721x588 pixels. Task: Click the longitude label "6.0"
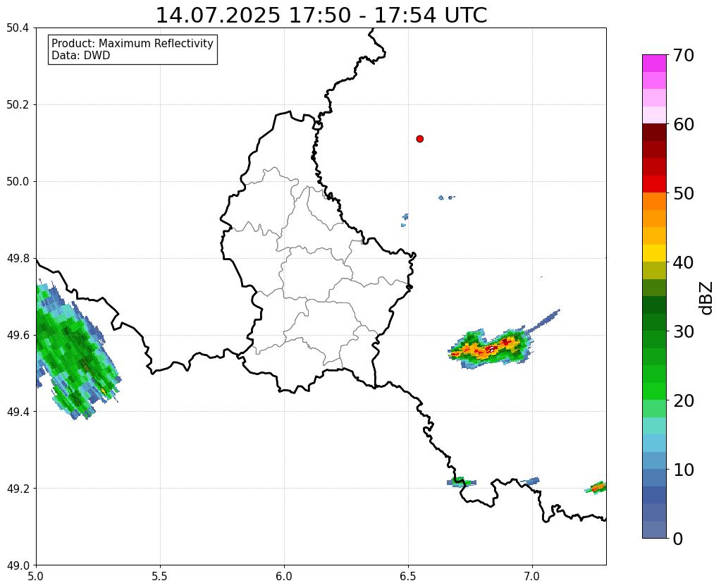click(x=284, y=577)
